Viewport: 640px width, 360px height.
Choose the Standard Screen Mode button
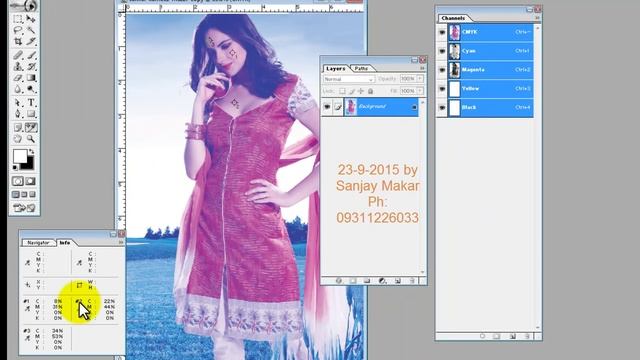point(16,195)
